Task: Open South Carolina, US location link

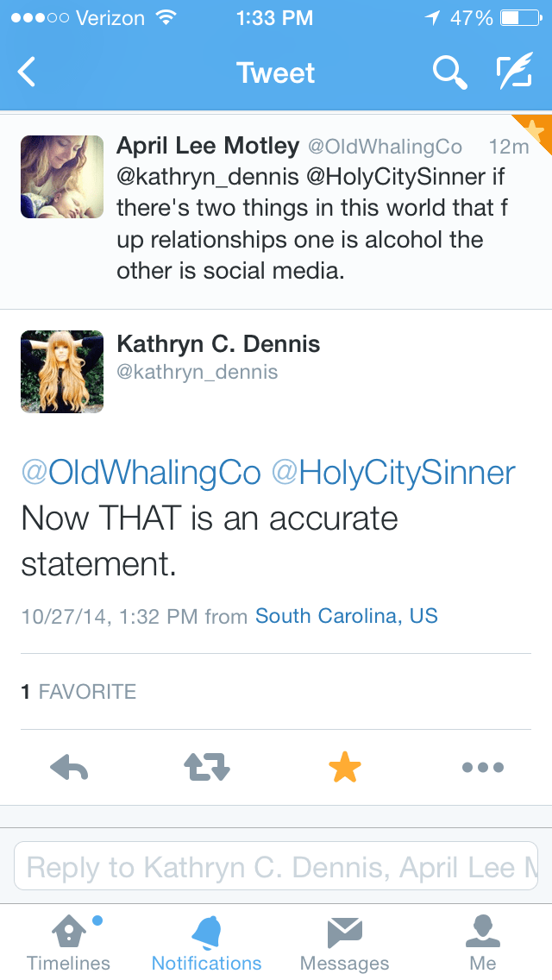Action: click(x=347, y=616)
